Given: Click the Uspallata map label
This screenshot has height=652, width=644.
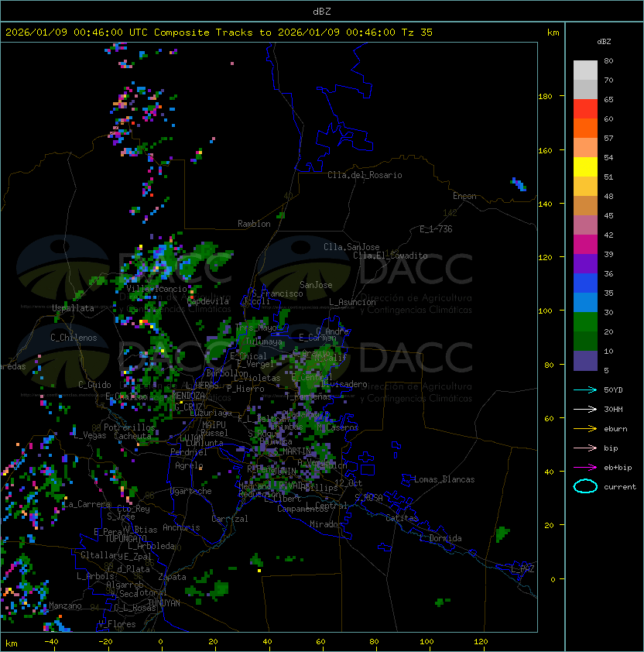Looking at the screenshot, I should [x=73, y=308].
